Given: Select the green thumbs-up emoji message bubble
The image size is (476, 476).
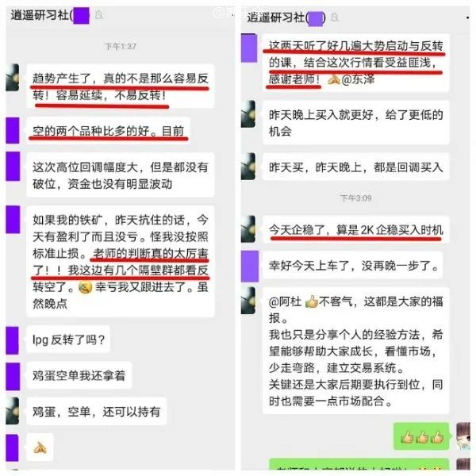Looking at the screenshot, I should 421,436.
